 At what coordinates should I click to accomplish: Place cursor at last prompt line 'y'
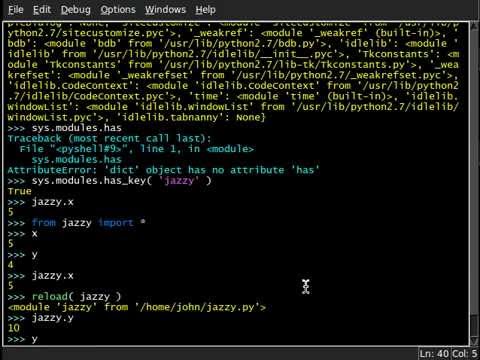(35, 339)
